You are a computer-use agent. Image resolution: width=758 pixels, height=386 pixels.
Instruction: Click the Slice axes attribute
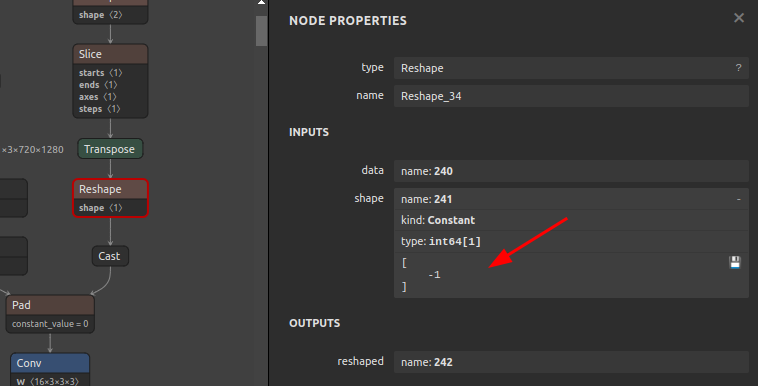click(x=98, y=97)
